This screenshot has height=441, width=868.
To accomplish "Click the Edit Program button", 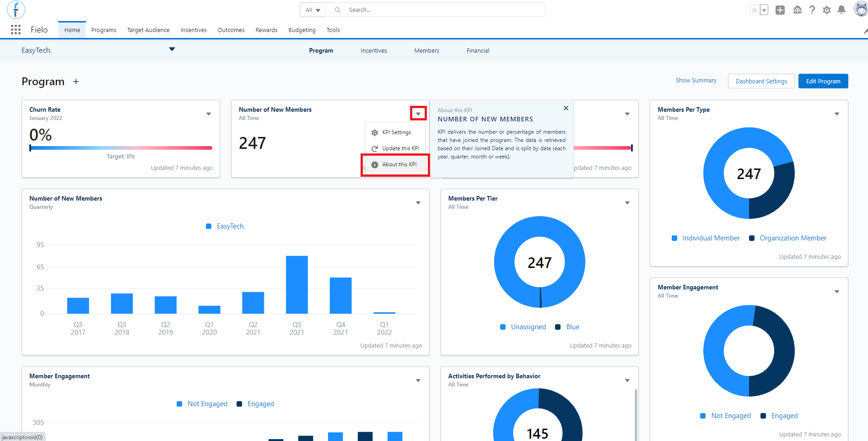I will [x=823, y=81].
